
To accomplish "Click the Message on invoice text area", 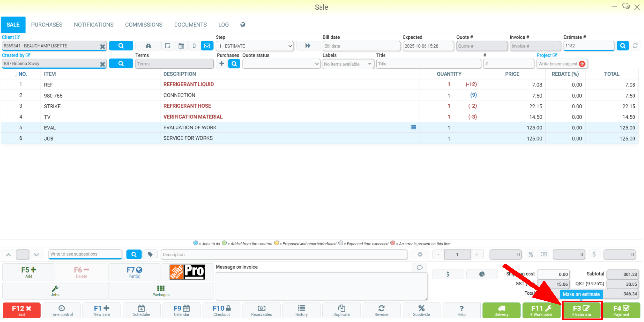I will [x=322, y=286].
